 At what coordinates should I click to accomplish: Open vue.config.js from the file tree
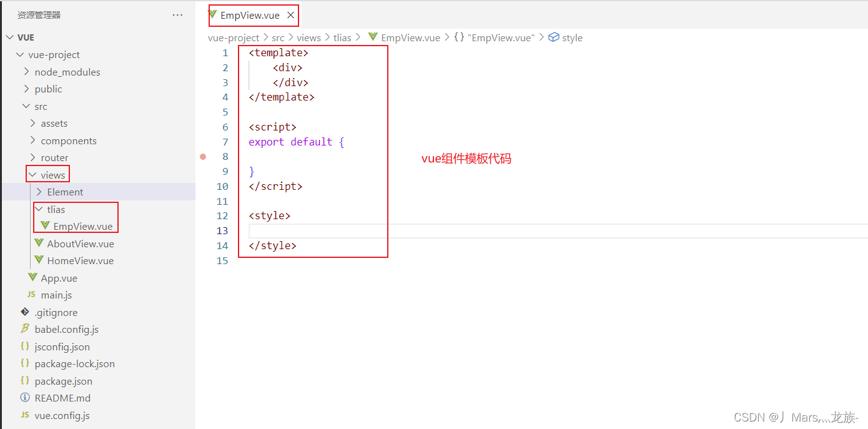click(62, 416)
